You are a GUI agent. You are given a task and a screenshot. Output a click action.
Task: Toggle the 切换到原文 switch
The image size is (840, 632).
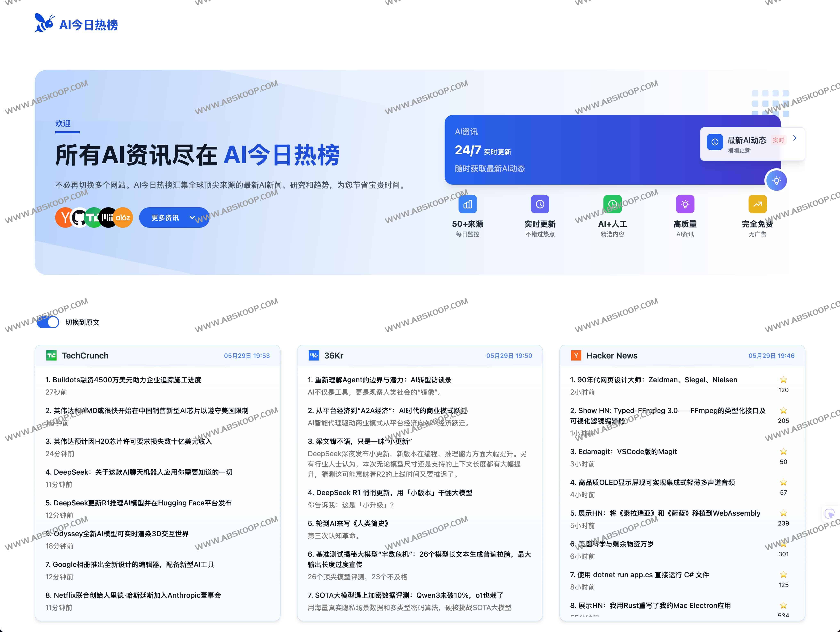(48, 322)
